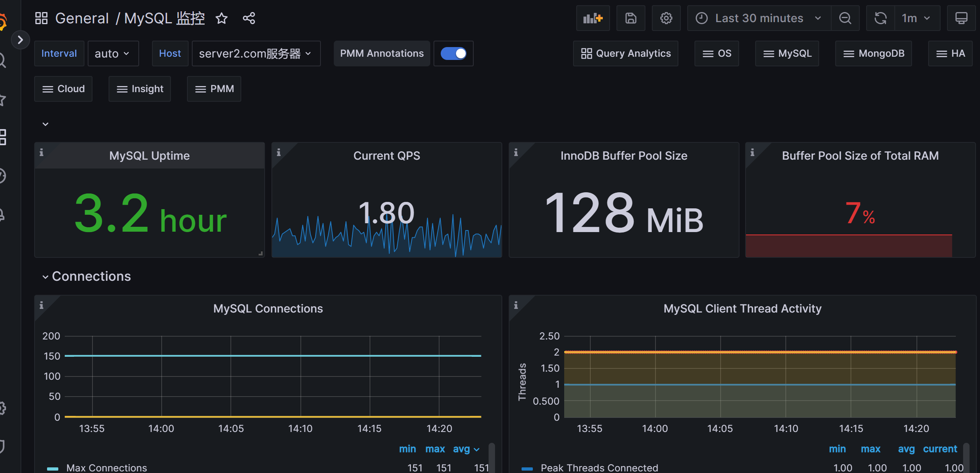
Task: Show InnoDB Buffer Pool Size info
Action: (516, 152)
